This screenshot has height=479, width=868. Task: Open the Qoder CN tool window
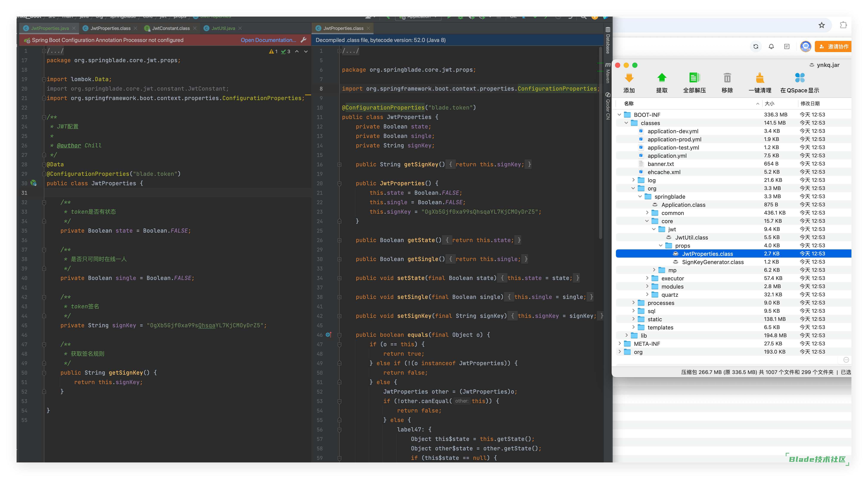click(608, 106)
